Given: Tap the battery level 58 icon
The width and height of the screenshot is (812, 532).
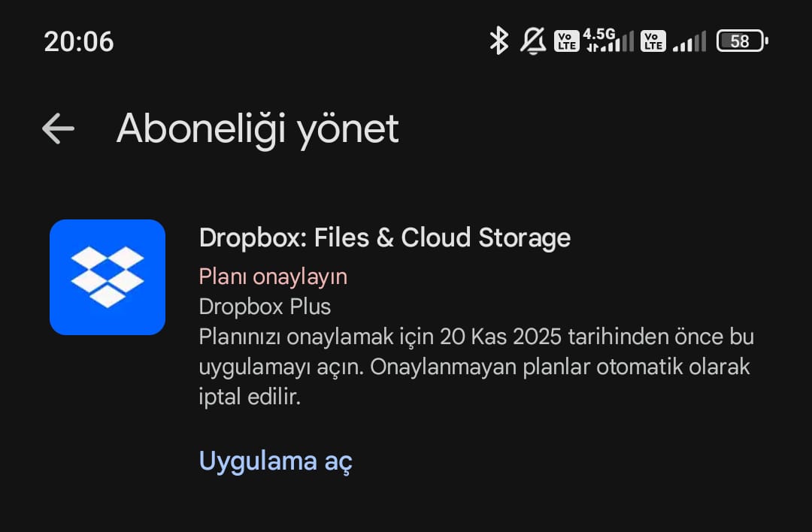Looking at the screenshot, I should [741, 41].
